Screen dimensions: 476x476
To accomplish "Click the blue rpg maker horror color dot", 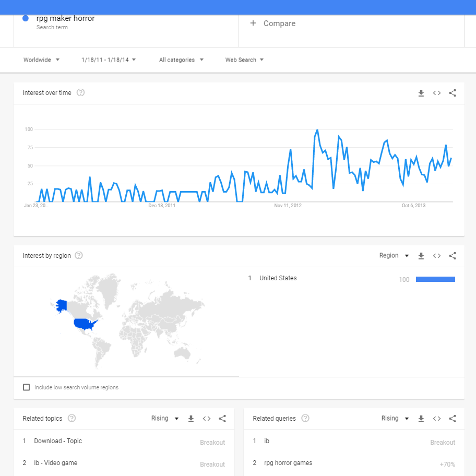I will 26,19.
